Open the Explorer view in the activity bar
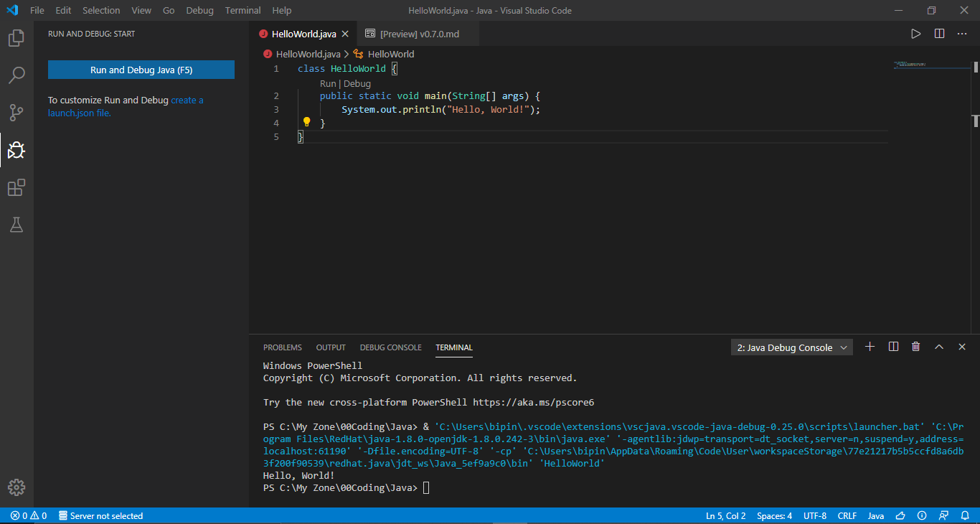 tap(16, 37)
